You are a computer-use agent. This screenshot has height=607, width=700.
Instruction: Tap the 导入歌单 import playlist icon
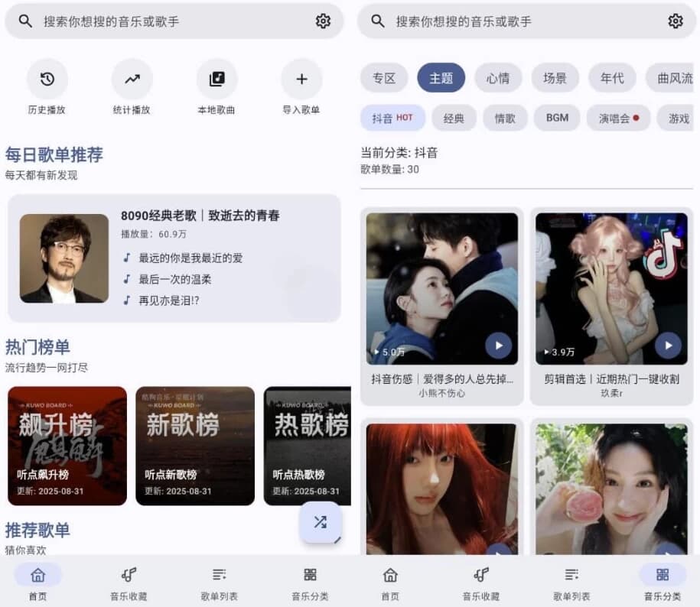click(301, 79)
